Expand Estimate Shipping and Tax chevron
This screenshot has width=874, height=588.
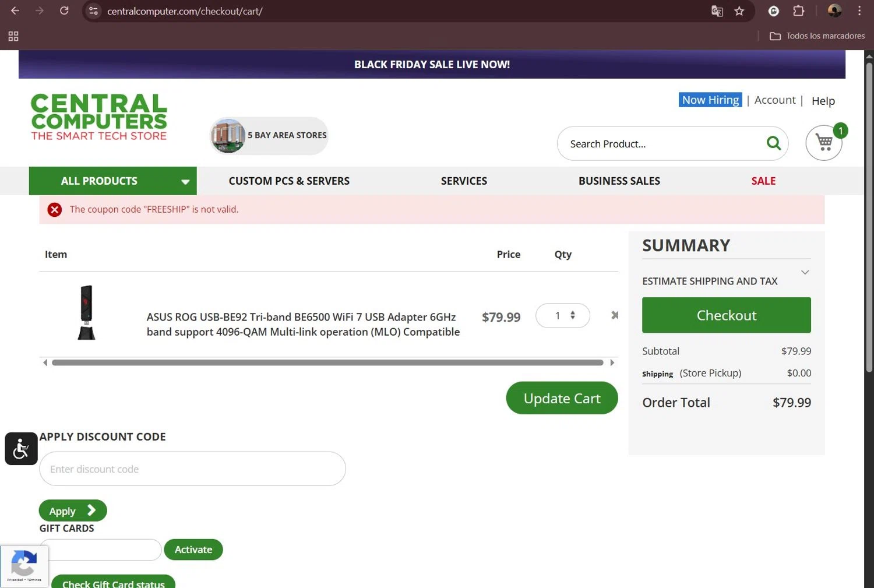tap(805, 273)
